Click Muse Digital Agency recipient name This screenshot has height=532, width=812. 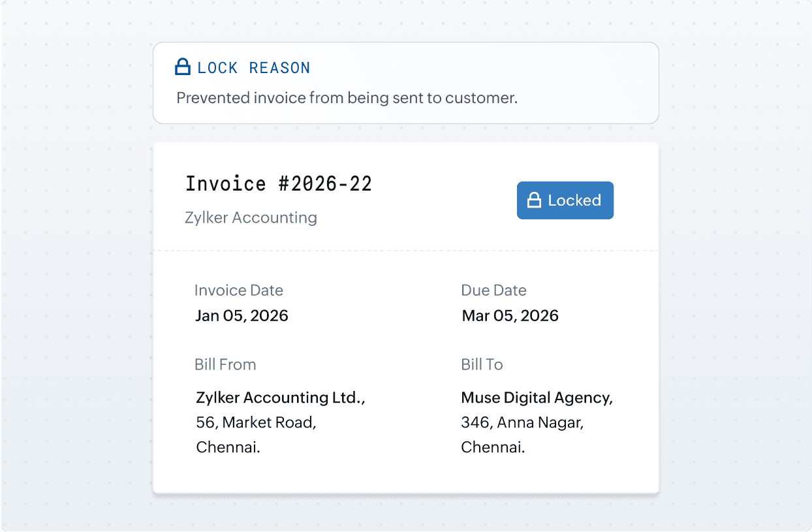(x=537, y=398)
